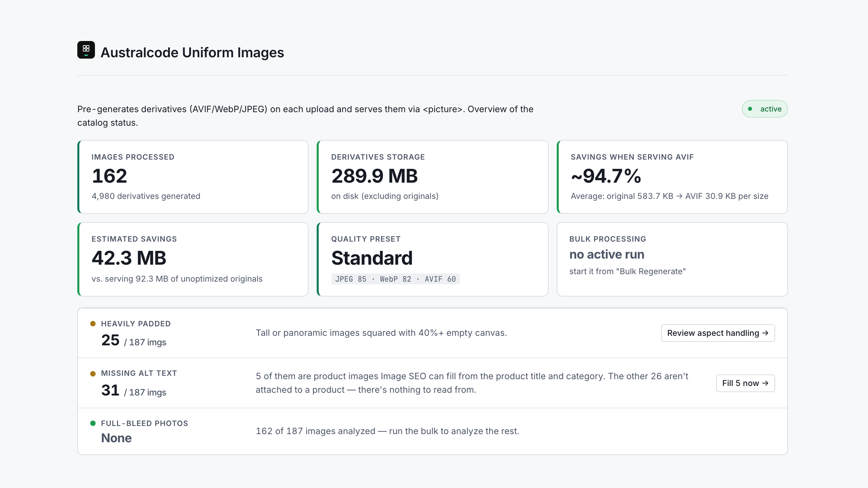The width and height of the screenshot is (868, 488).
Task: Click the Missing Alt Text label
Action: [x=139, y=373]
